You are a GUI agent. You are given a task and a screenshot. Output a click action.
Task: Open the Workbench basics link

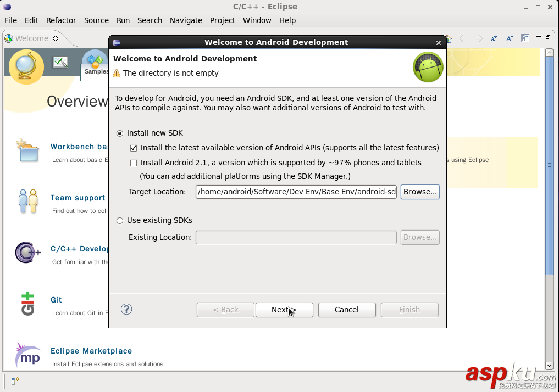[x=79, y=147]
